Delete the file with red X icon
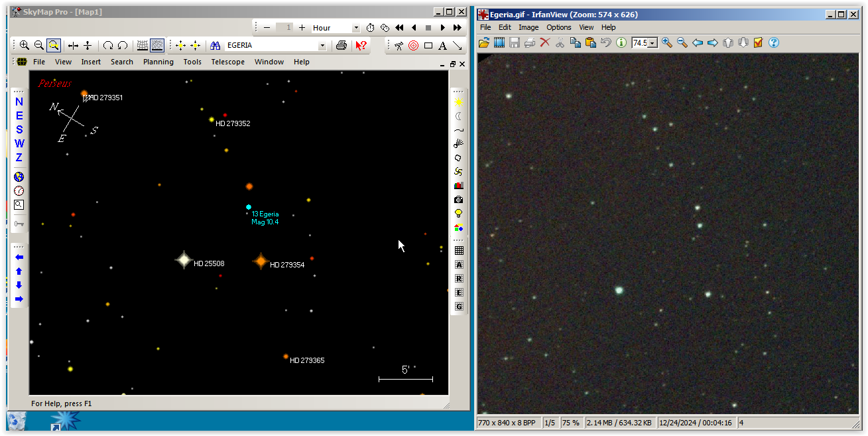 [545, 42]
